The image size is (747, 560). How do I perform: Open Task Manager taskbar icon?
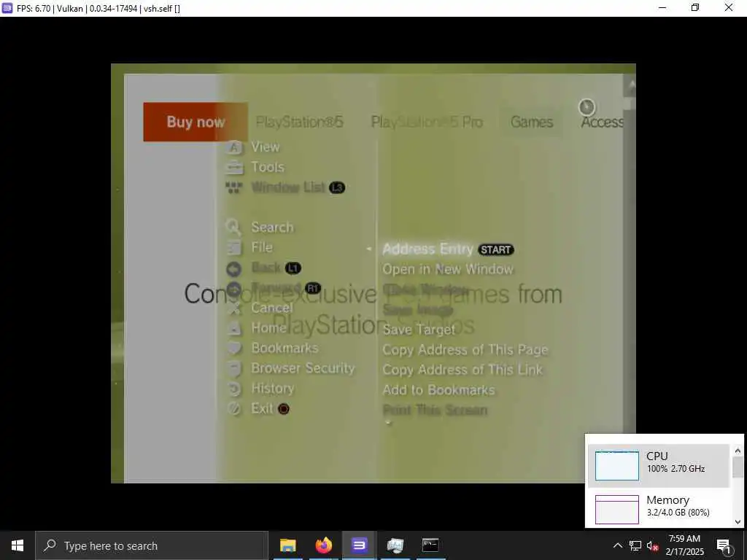(x=395, y=545)
